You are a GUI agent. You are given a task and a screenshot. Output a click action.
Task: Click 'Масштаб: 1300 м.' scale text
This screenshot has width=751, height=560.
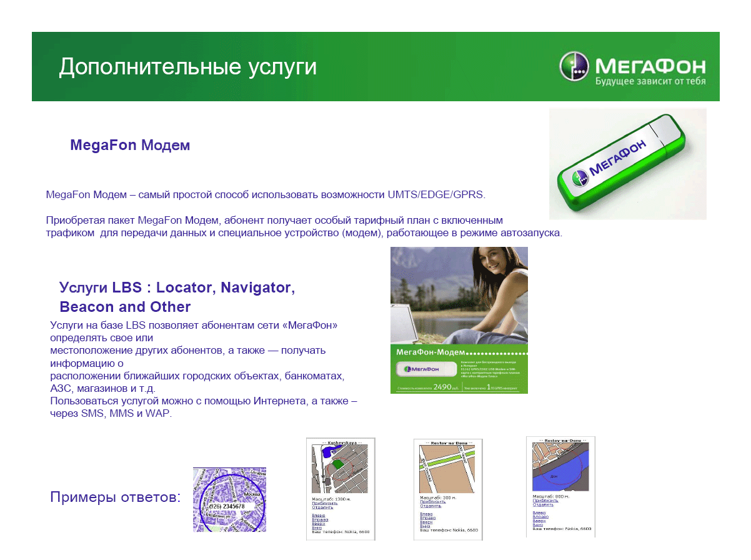coord(331,499)
